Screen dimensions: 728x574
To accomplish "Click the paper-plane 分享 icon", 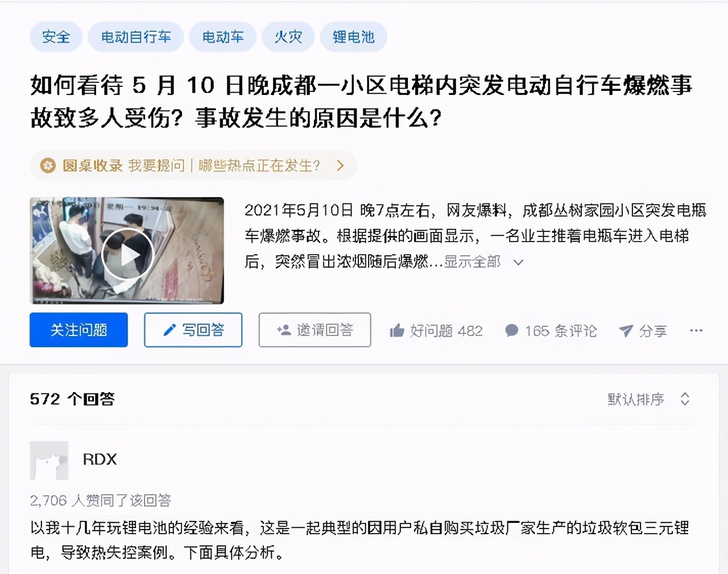I will click(626, 330).
